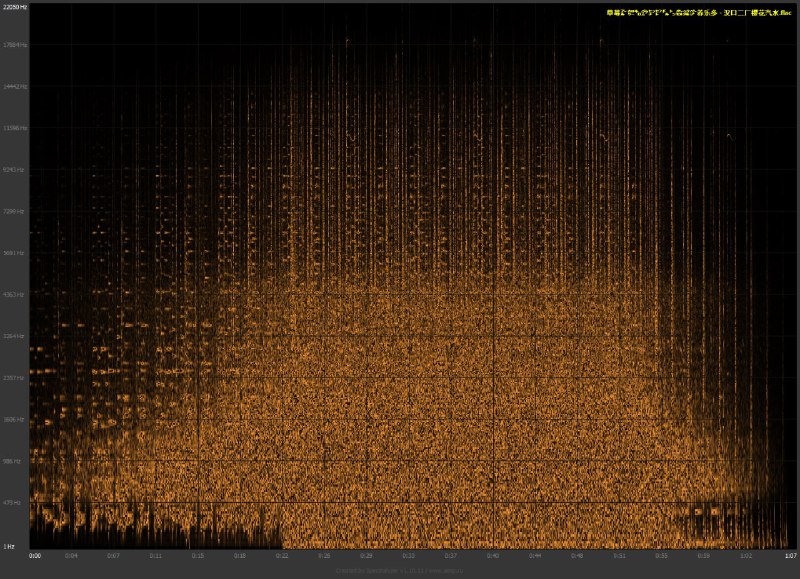
Task: Click the yellow file name text overlay
Action: pos(698,13)
